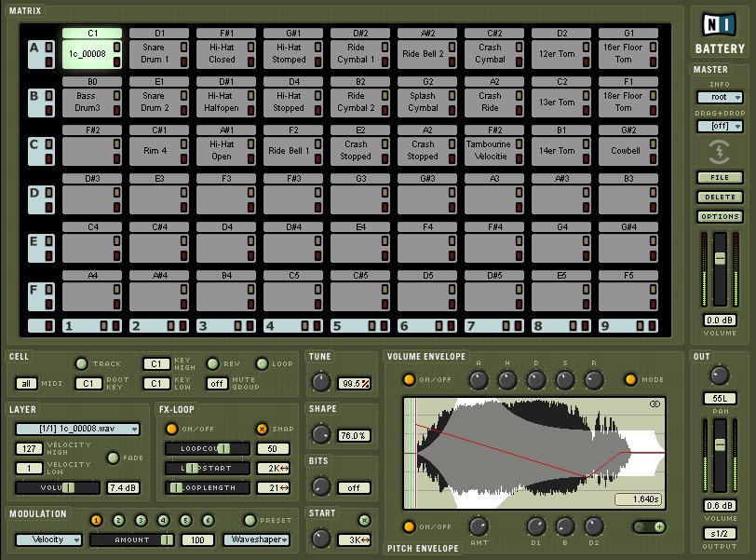Click the red mute LED of column 5
756x560 pixels.
click(x=385, y=326)
